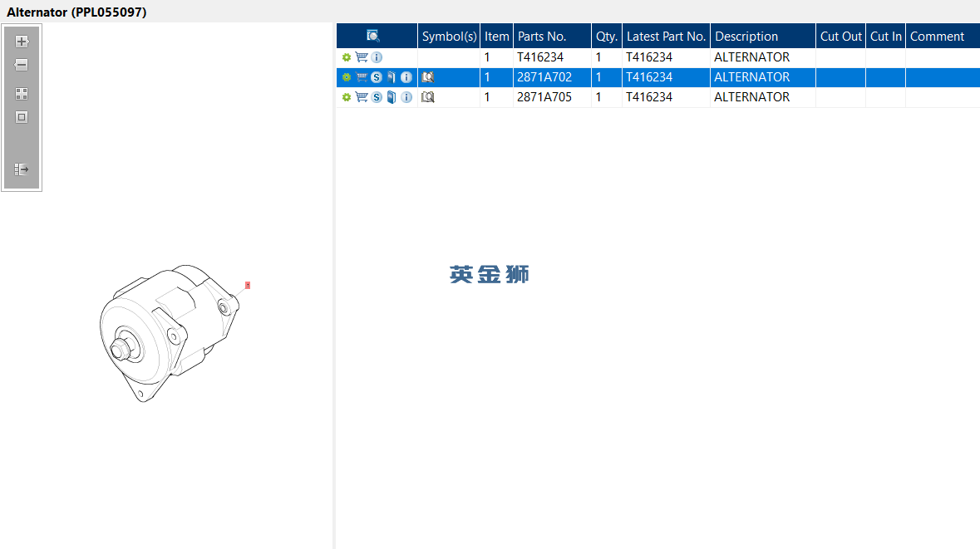
Task: Click green gear icon in 2871A702 row
Action: (x=347, y=77)
